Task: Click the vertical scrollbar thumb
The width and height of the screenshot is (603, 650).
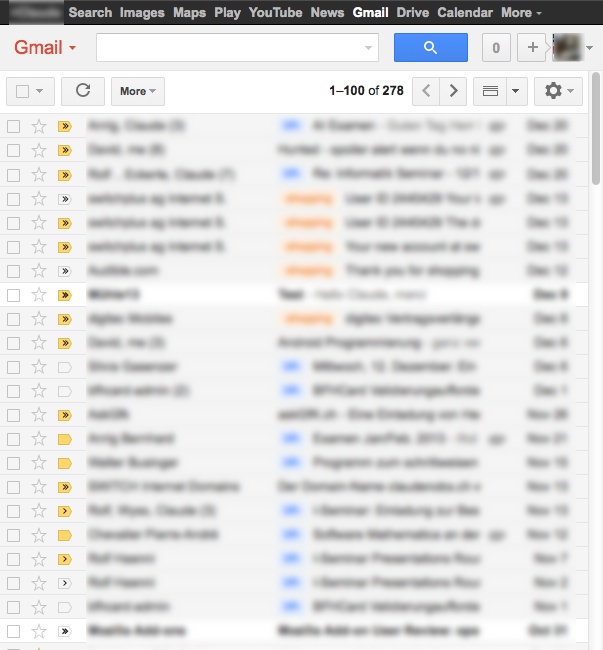Action: pyautogui.click(x=596, y=129)
